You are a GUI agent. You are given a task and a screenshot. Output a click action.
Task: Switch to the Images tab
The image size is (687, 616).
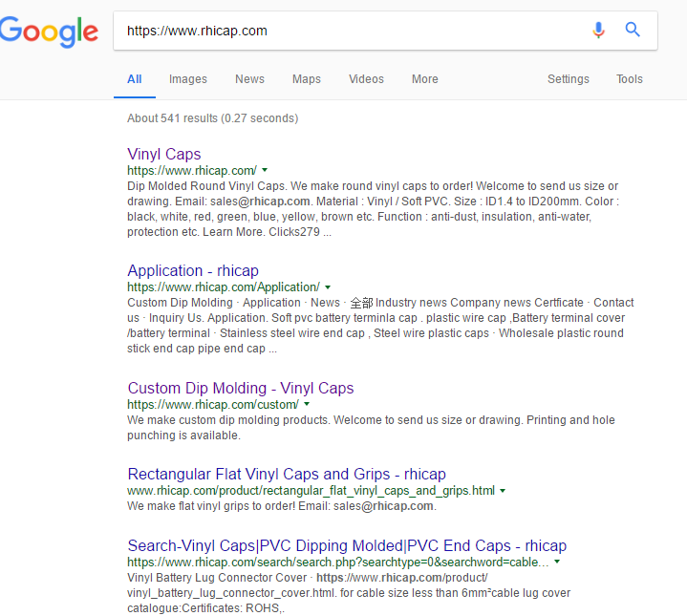[x=188, y=79]
